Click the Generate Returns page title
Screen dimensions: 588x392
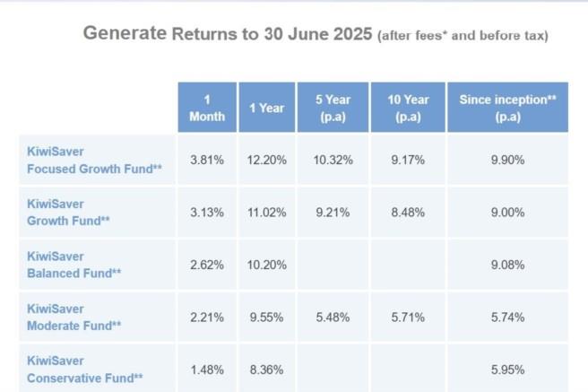pos(228,34)
